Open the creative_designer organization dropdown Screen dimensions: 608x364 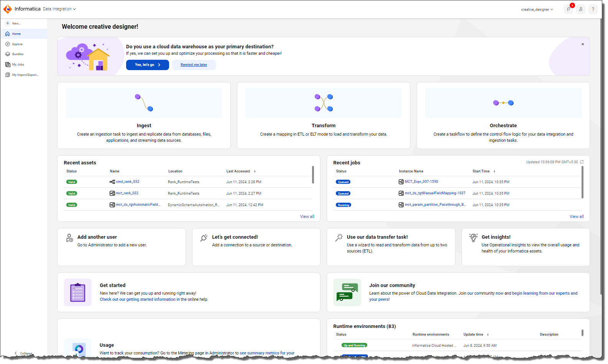537,10
